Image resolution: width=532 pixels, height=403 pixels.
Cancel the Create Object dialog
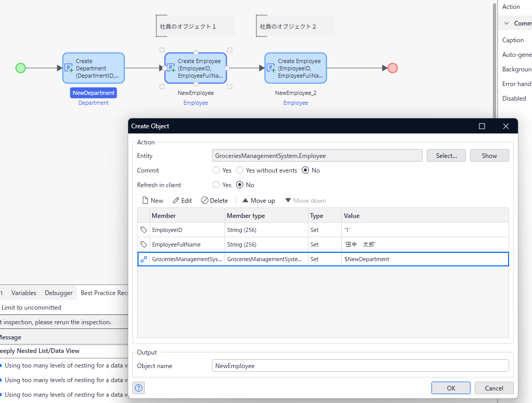(494, 388)
